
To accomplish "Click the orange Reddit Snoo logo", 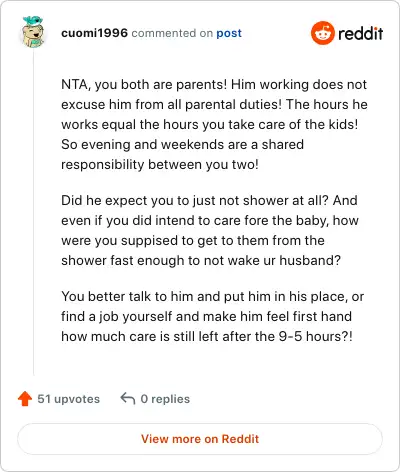I will point(322,33).
